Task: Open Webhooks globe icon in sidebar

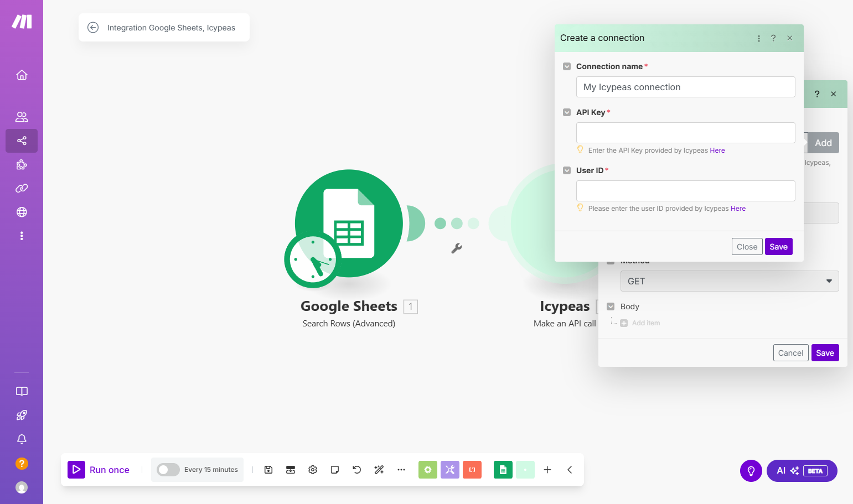Action: (x=22, y=212)
